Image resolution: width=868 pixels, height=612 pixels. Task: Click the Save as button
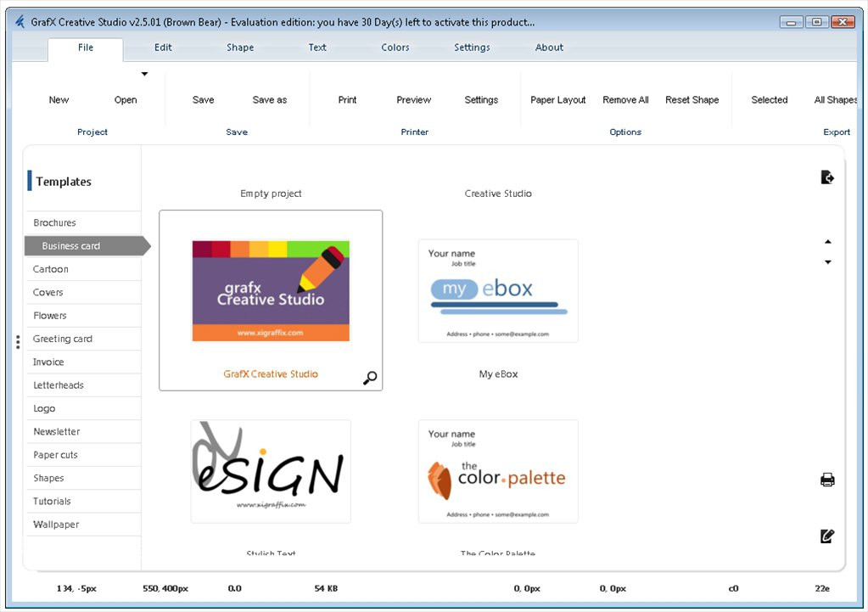pos(270,99)
